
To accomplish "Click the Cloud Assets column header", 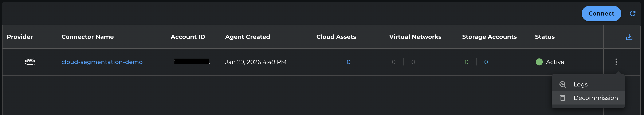I will 336,37.
